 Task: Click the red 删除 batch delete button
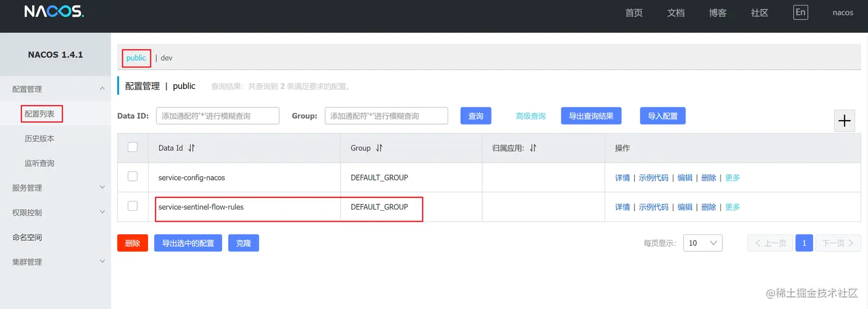(x=133, y=243)
